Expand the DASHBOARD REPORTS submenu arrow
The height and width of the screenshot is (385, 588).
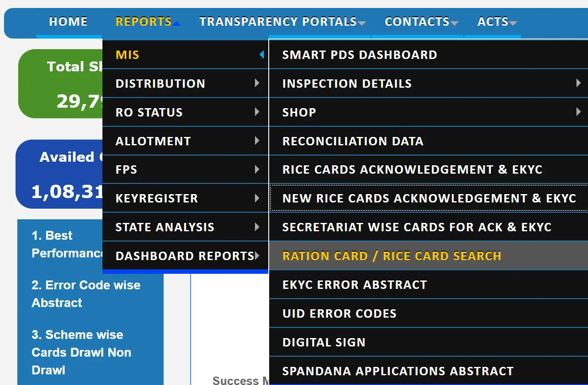coord(257,256)
